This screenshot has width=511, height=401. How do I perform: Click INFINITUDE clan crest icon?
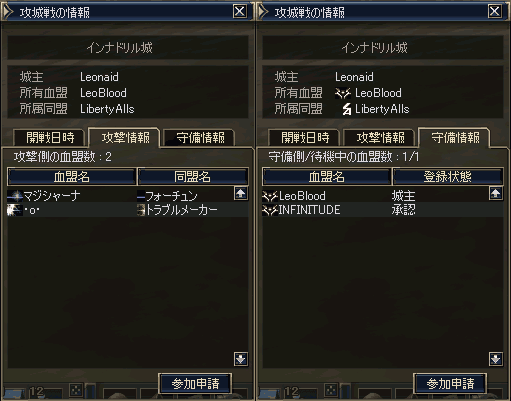(270, 210)
